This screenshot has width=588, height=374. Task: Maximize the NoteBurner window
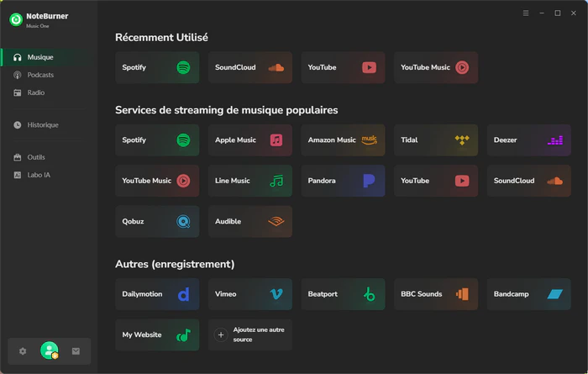[x=558, y=13]
